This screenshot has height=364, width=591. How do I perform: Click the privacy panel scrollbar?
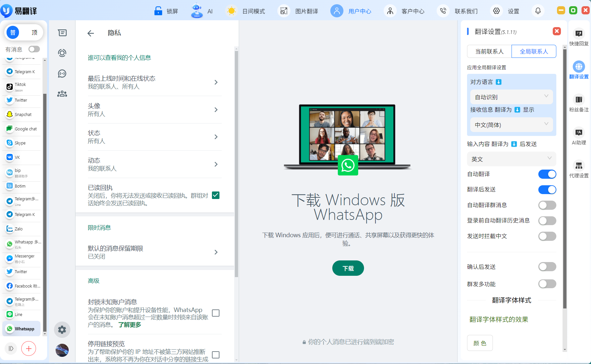pos(236,163)
